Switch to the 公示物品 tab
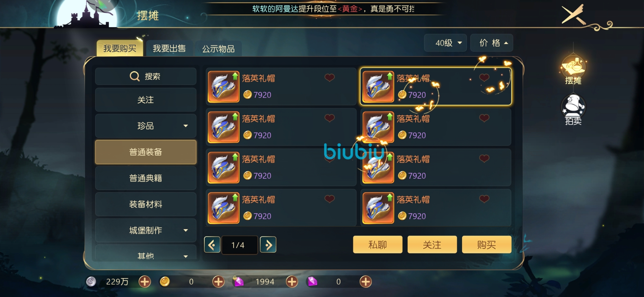 click(218, 49)
